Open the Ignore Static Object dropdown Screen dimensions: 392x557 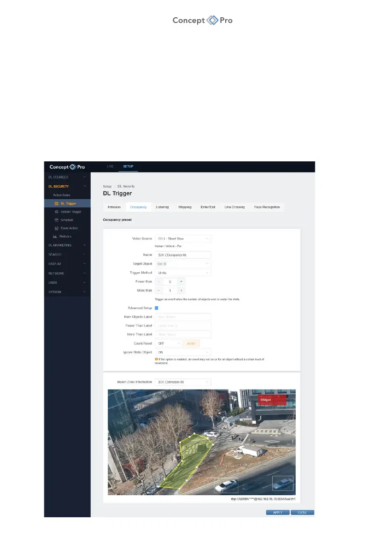click(183, 352)
